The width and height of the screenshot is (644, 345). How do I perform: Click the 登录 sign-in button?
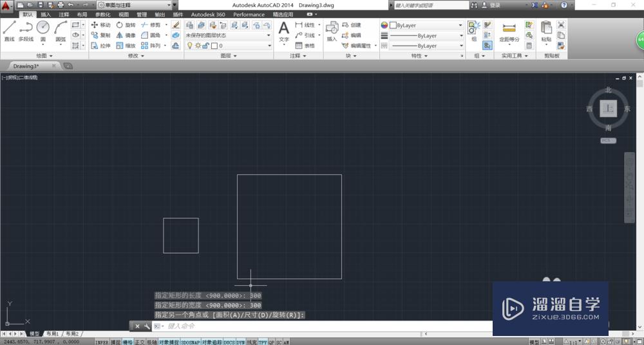pos(491,5)
